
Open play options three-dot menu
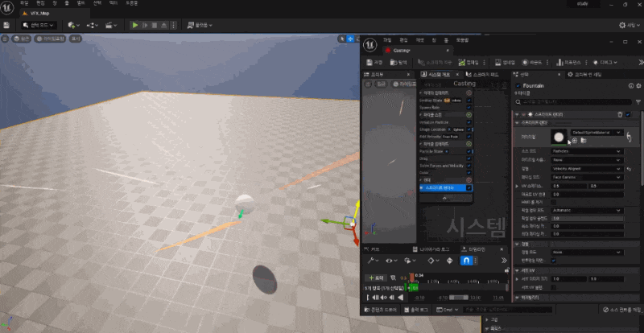[x=173, y=26]
